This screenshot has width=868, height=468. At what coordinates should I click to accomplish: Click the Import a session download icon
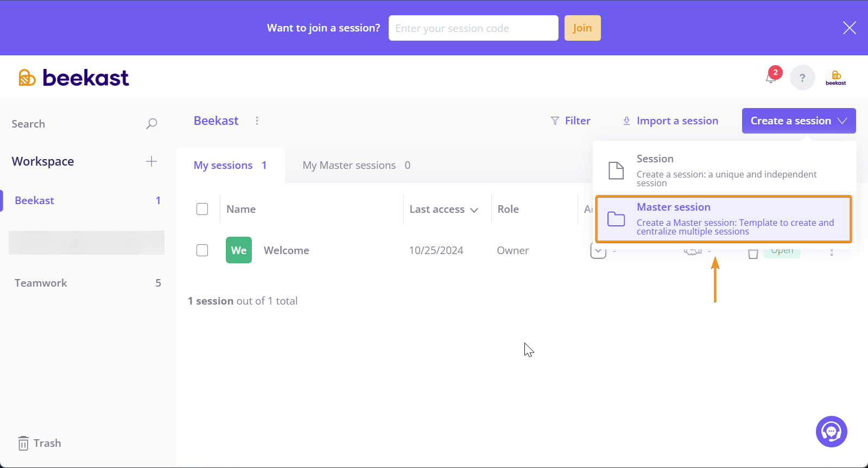(x=626, y=121)
